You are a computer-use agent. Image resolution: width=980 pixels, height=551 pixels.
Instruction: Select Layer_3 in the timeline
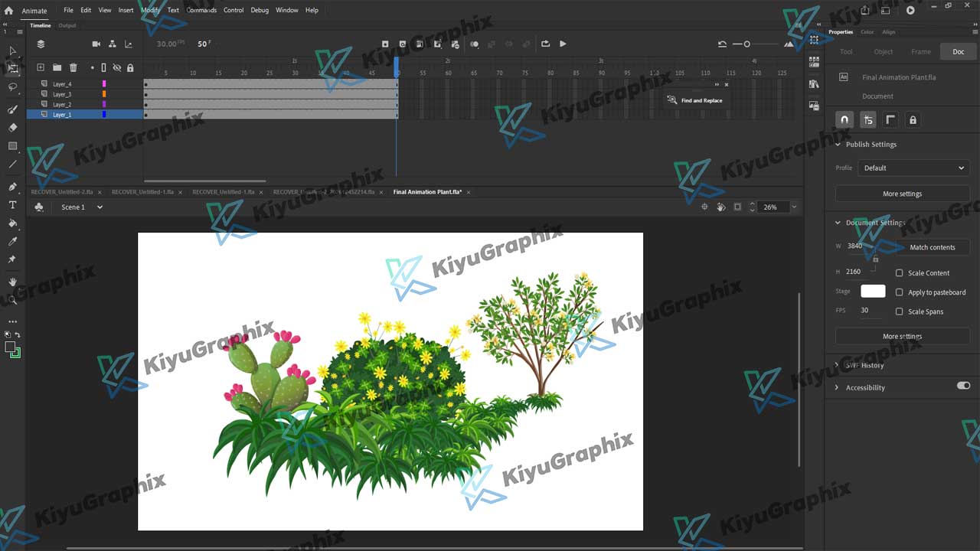pos(62,94)
